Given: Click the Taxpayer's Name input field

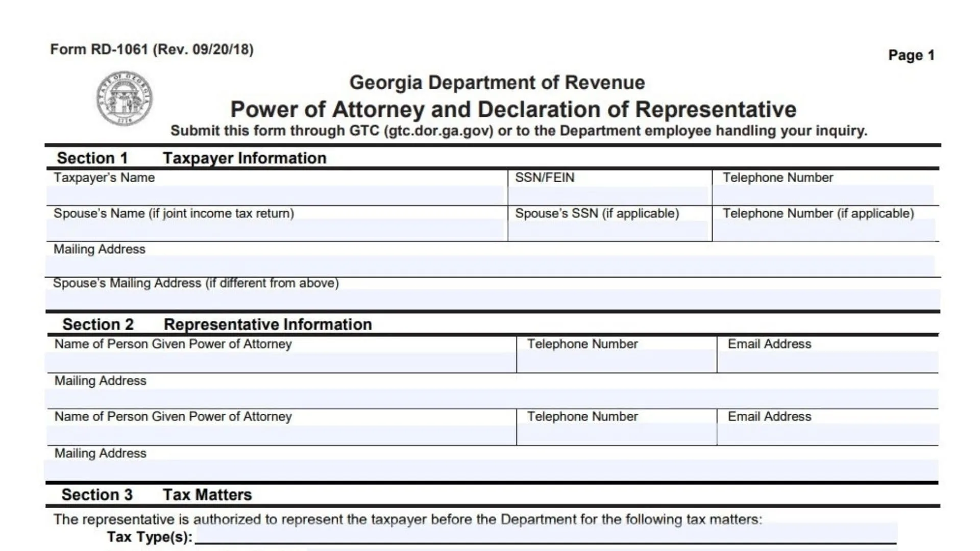Looking at the screenshot, I should pos(276,195).
